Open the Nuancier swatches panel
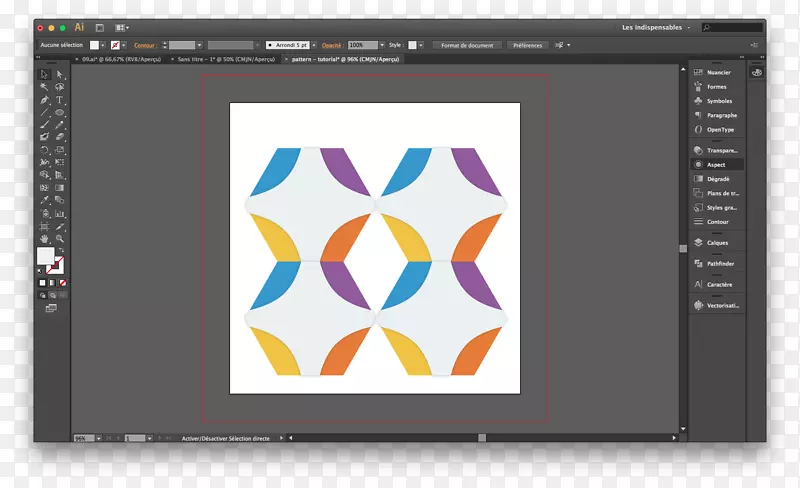The height and width of the screenshot is (488, 800). (x=718, y=73)
